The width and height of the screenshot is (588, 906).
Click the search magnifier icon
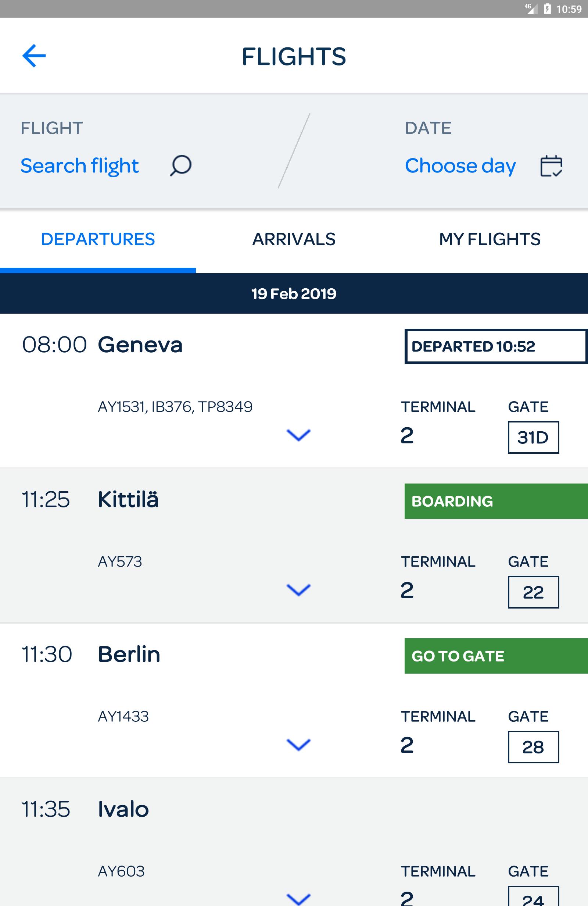pyautogui.click(x=180, y=165)
